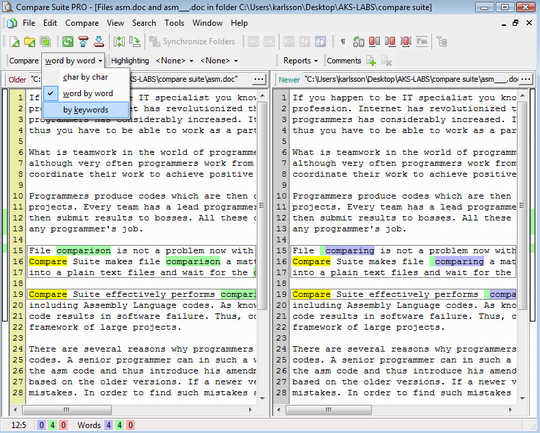Click the red Words count swatch in status bar

click(131, 425)
